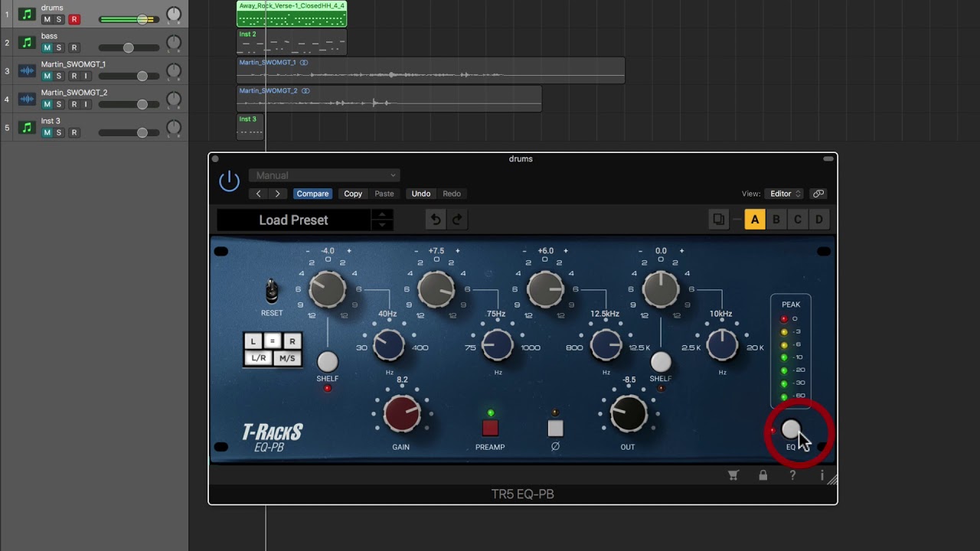Select the Inst 2 MIDI region
Image resolution: width=980 pixels, height=551 pixels.
(x=292, y=42)
